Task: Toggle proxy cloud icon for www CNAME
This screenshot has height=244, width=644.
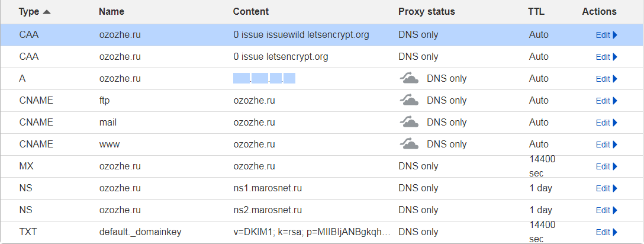Action: point(410,145)
